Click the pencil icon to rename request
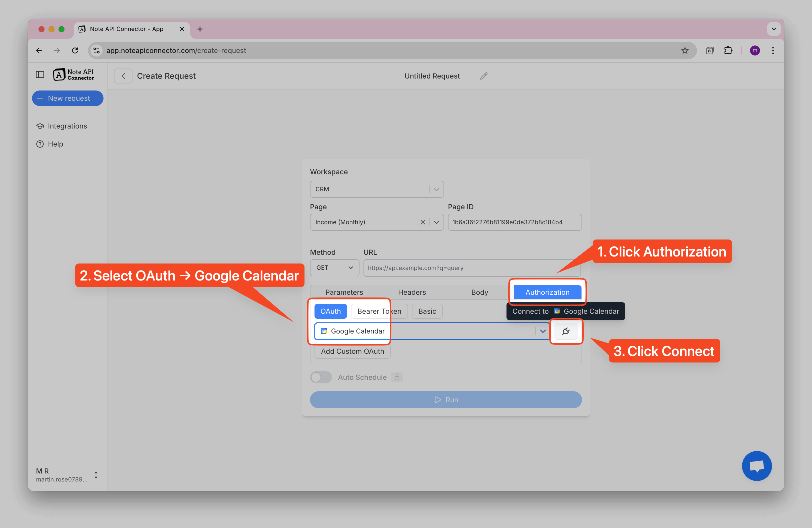Viewport: 812px width, 528px height. 483,76
